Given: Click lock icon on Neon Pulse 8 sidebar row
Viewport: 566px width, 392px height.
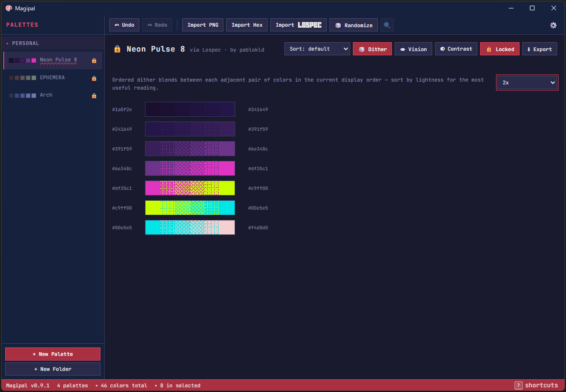Looking at the screenshot, I should coord(94,60).
